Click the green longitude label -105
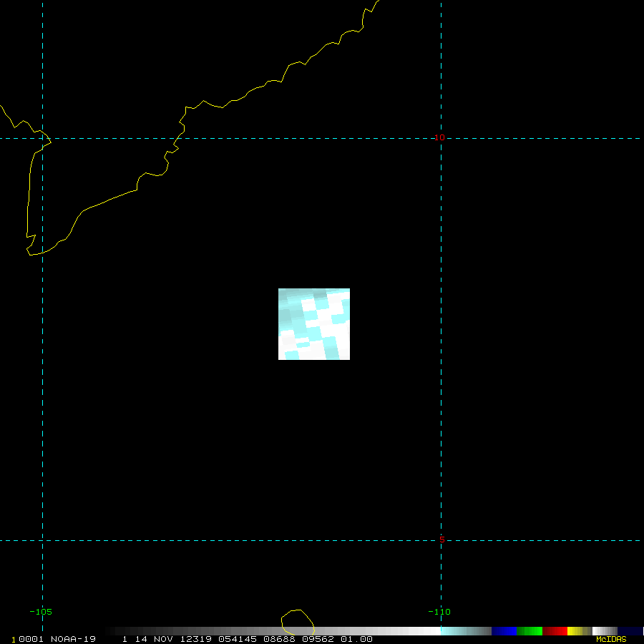 41,612
